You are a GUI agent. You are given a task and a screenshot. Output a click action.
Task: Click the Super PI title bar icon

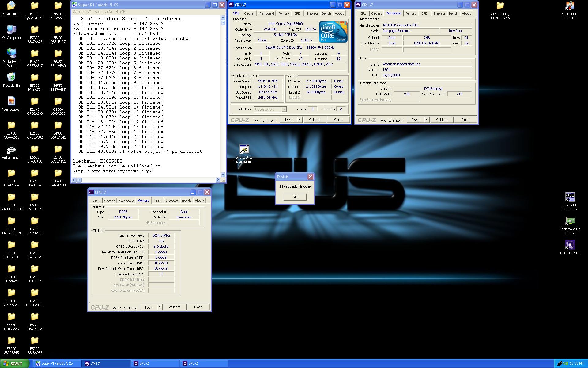pos(74,5)
